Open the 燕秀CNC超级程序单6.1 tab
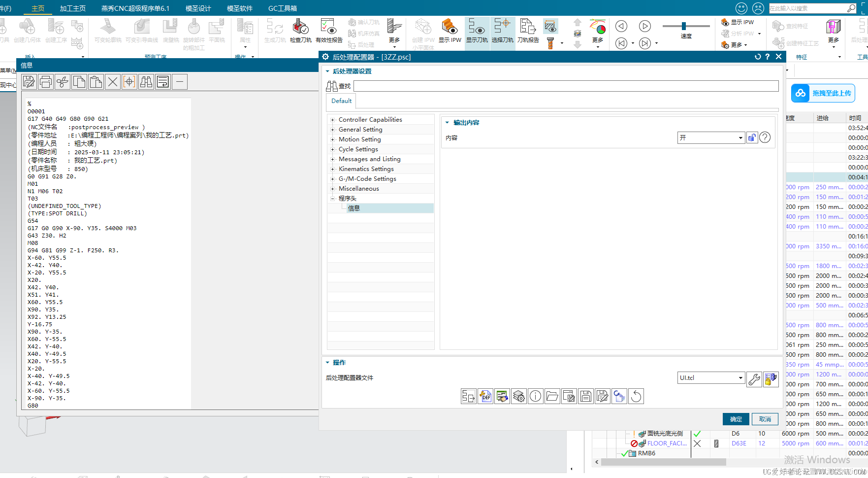Viewport: 868px width, 478px height. pos(135,8)
